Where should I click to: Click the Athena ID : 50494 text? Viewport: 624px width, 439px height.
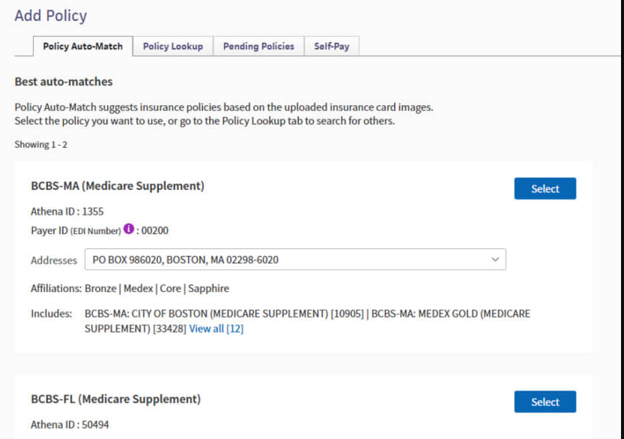pos(70,425)
